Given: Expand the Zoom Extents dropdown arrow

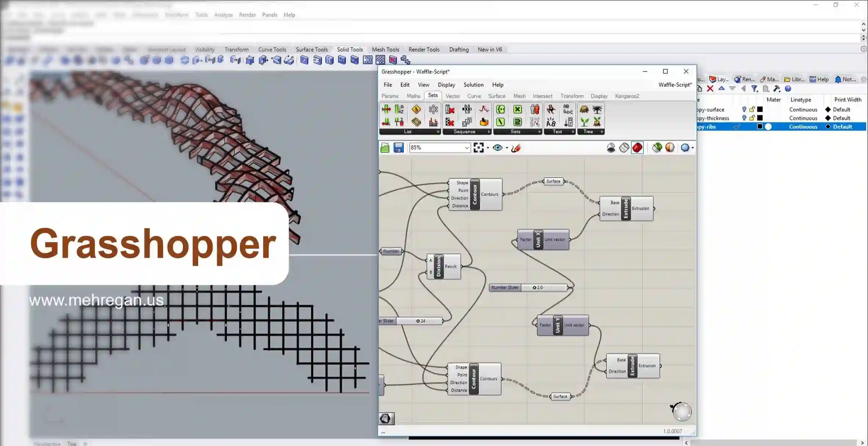Looking at the screenshot, I should (x=488, y=148).
